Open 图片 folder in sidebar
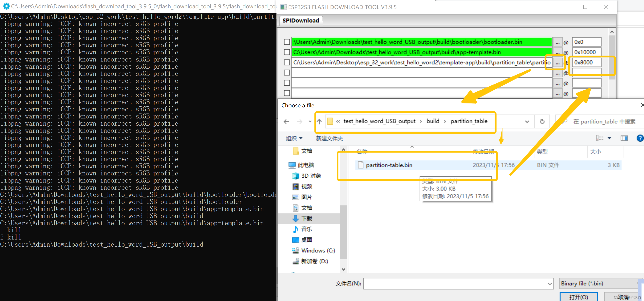This screenshot has width=644, height=301. pyautogui.click(x=302, y=197)
